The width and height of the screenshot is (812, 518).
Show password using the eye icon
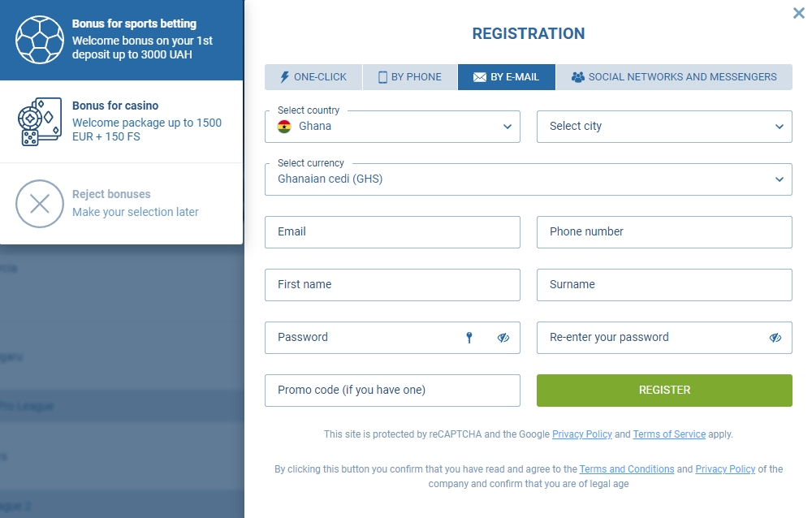click(503, 338)
